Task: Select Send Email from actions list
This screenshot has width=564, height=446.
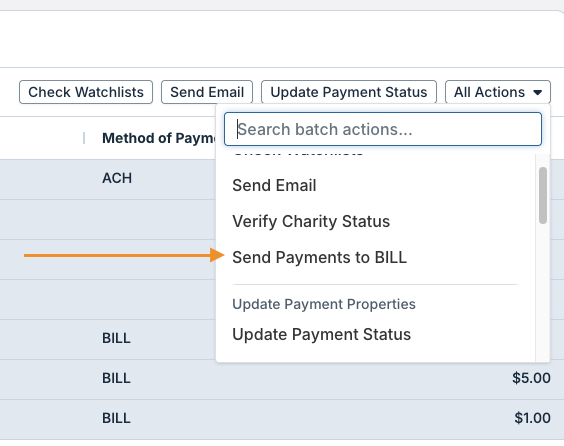Action: click(x=274, y=186)
